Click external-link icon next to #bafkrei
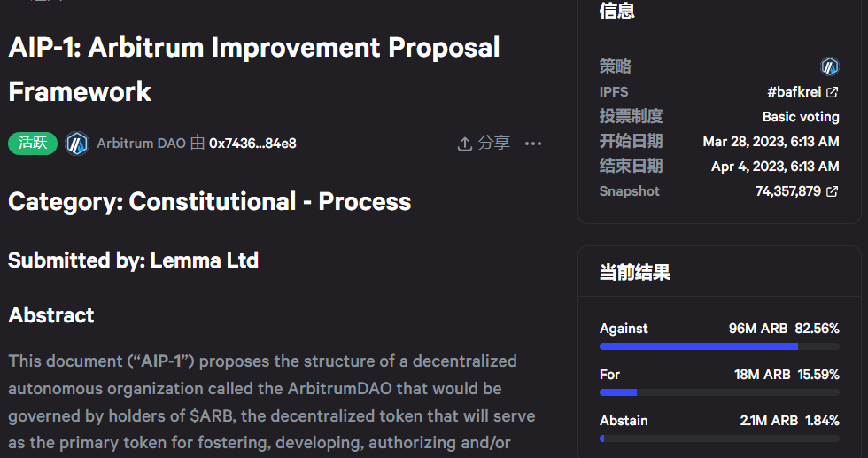The height and width of the screenshot is (458, 868). tap(832, 92)
